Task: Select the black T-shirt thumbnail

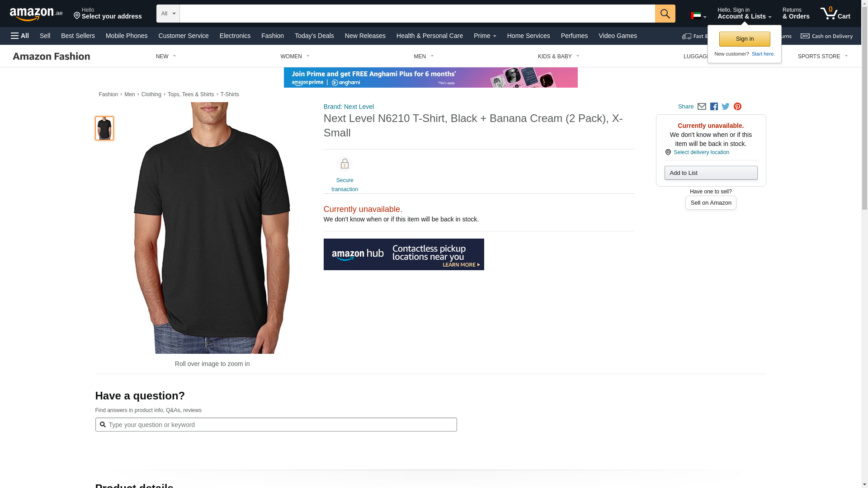Action: pyautogui.click(x=104, y=128)
